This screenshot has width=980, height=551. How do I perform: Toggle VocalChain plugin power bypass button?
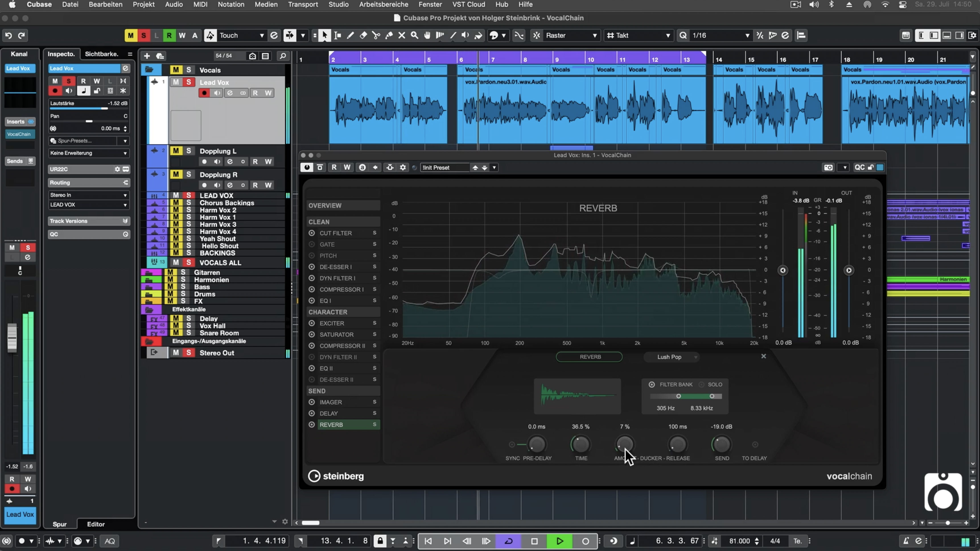tap(307, 167)
